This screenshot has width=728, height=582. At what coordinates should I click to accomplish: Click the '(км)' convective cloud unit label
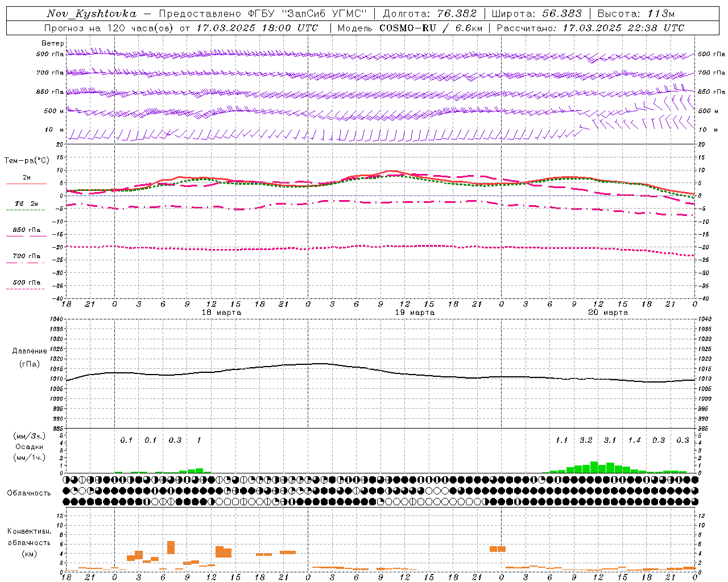[29, 554]
